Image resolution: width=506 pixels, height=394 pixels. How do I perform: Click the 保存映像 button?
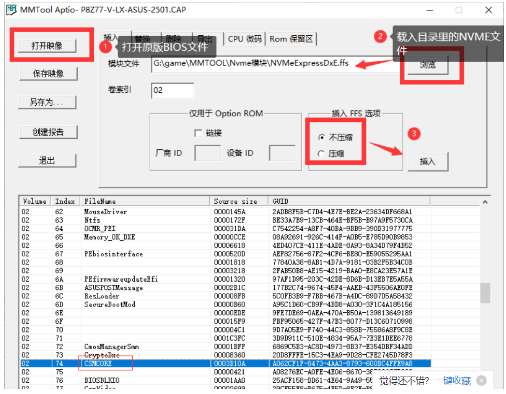[x=48, y=73]
